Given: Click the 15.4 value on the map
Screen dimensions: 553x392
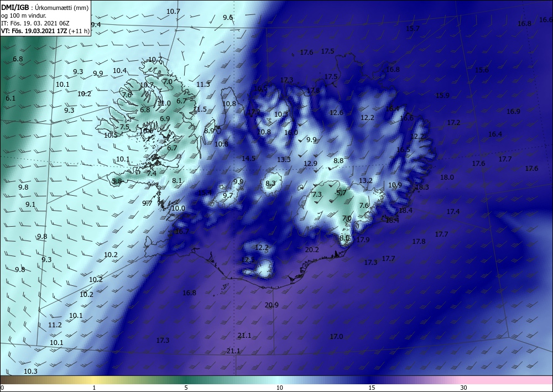Looking at the screenshot, I should tap(205, 193).
